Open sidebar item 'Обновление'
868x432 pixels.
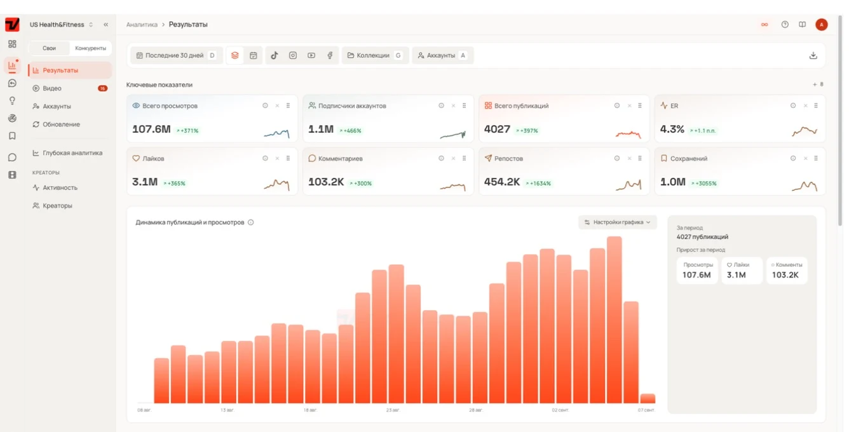pyautogui.click(x=70, y=125)
